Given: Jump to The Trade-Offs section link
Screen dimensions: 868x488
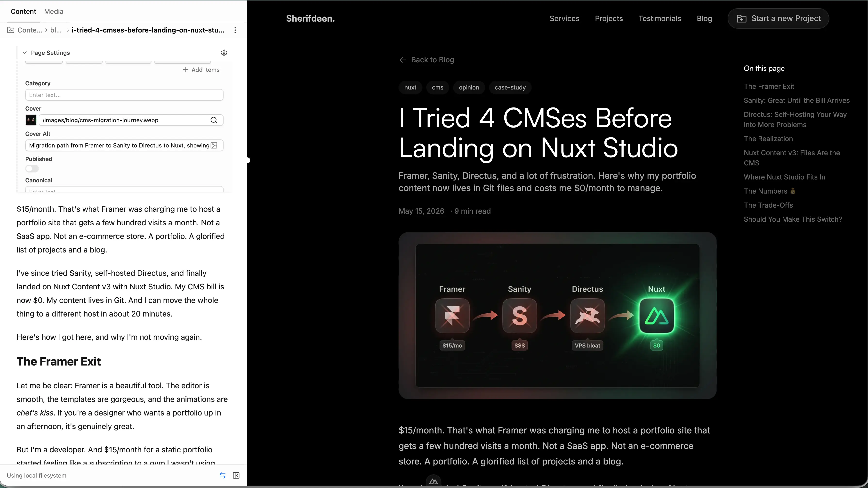Looking at the screenshot, I should (x=768, y=205).
